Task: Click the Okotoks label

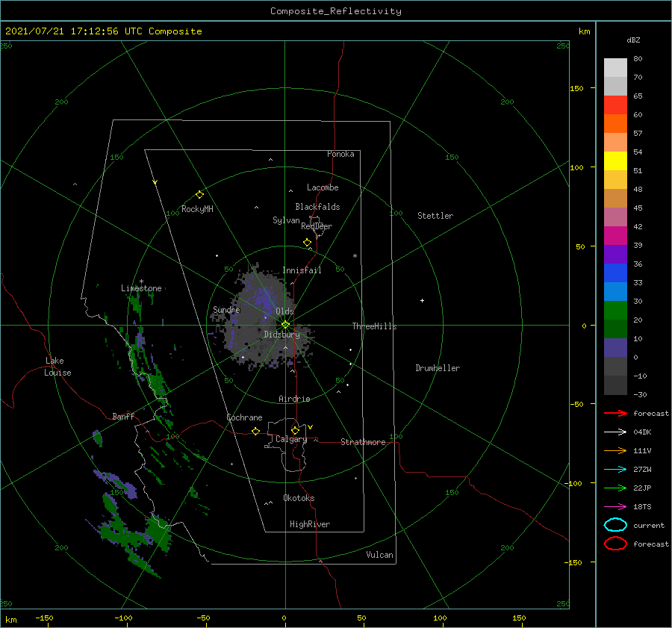Action: tap(299, 498)
